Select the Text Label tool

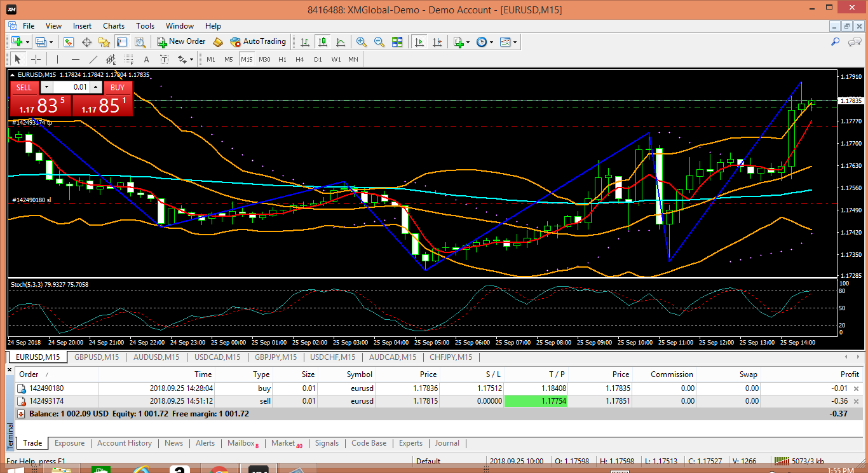165,59
